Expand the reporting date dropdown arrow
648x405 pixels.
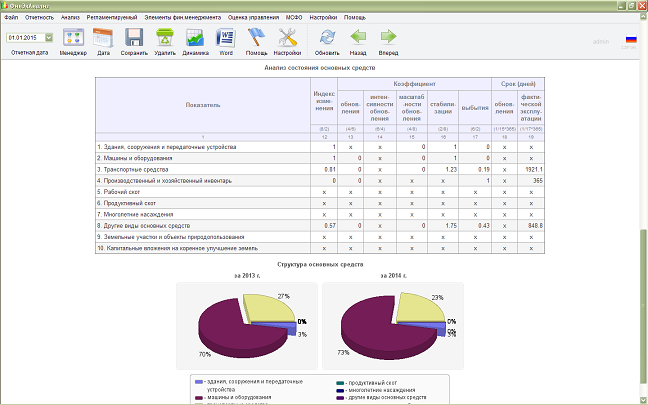[49, 38]
